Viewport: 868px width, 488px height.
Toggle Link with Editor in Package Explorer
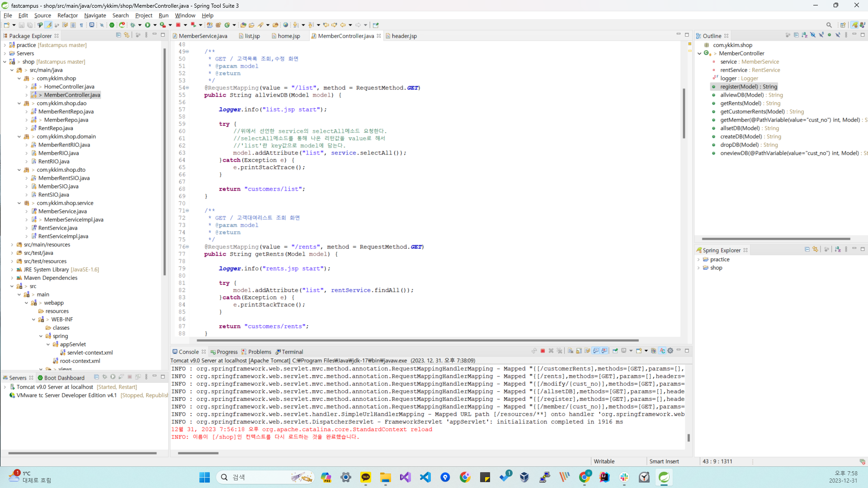point(127,35)
